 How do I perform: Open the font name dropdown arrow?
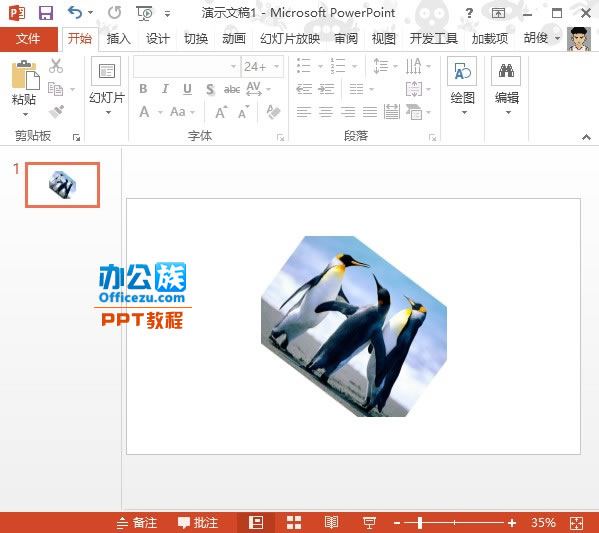233,67
